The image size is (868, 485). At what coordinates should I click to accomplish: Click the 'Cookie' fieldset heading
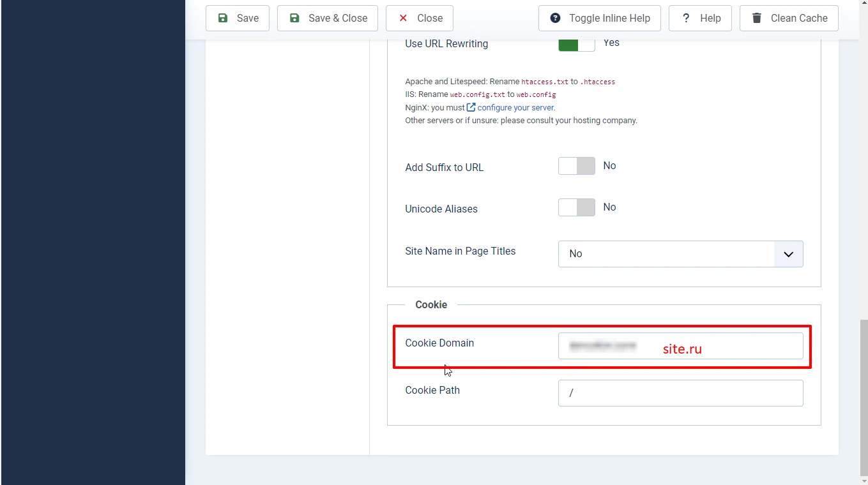[431, 305]
